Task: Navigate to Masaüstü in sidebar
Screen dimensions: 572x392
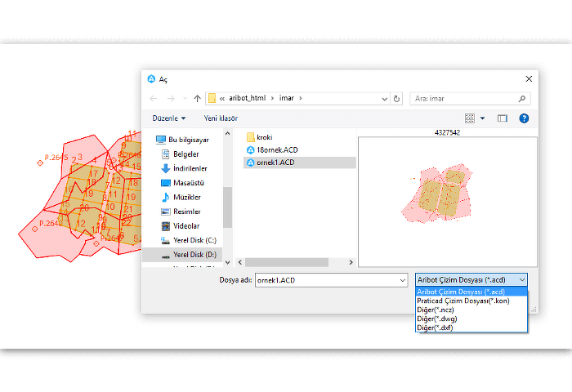Action: coord(188,183)
